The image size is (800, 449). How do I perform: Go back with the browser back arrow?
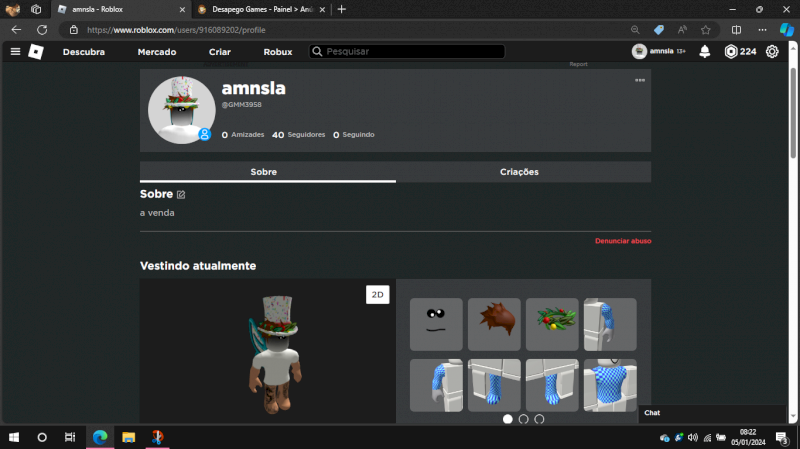16,30
